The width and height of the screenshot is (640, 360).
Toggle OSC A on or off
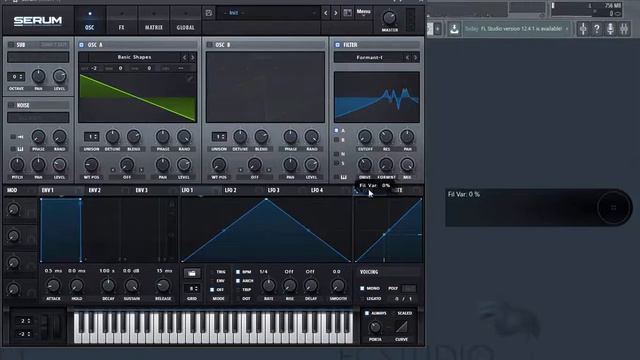82,44
